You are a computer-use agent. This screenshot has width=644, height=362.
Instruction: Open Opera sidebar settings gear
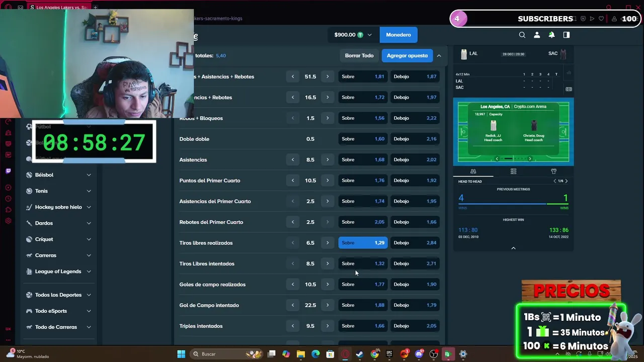tap(8, 221)
